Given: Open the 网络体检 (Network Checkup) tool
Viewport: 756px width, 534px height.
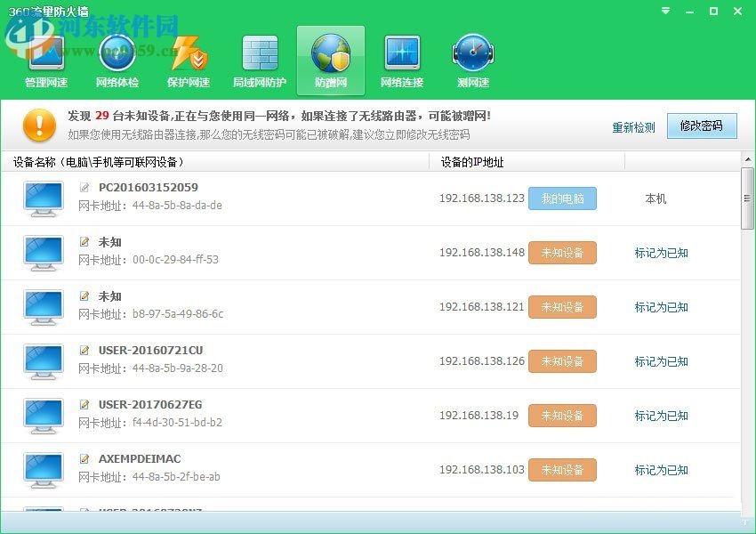Looking at the screenshot, I should tap(117, 60).
